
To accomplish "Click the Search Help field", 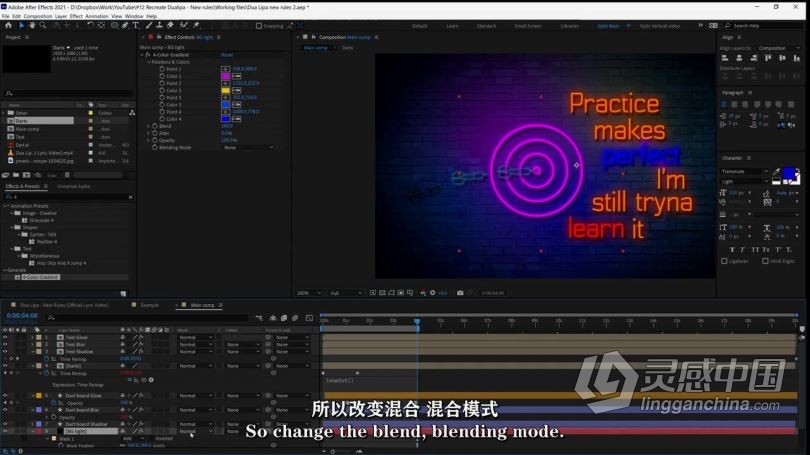I will pos(766,26).
